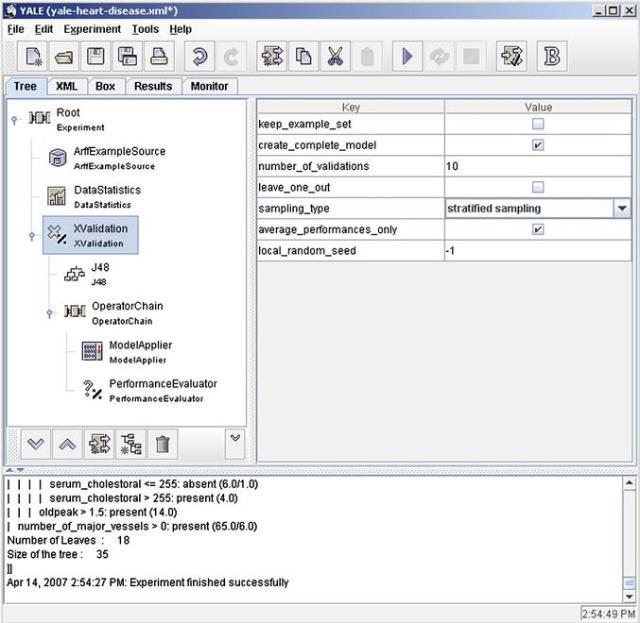
Task: Collapse the Root experiment node
Action: pyautogui.click(x=14, y=120)
